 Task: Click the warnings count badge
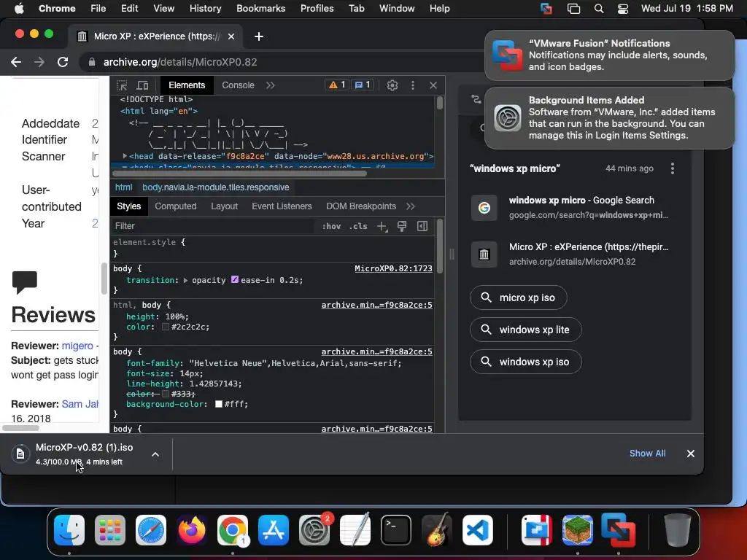pos(337,85)
